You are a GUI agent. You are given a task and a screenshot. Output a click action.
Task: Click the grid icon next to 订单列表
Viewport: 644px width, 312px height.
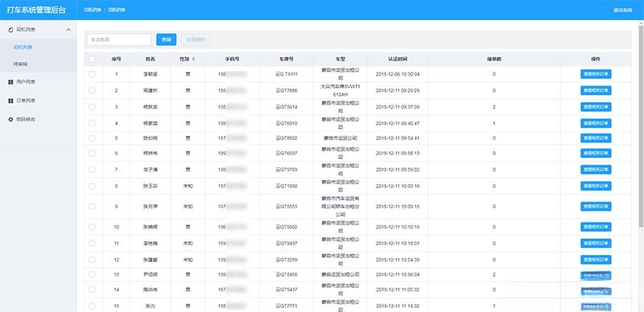[10, 101]
